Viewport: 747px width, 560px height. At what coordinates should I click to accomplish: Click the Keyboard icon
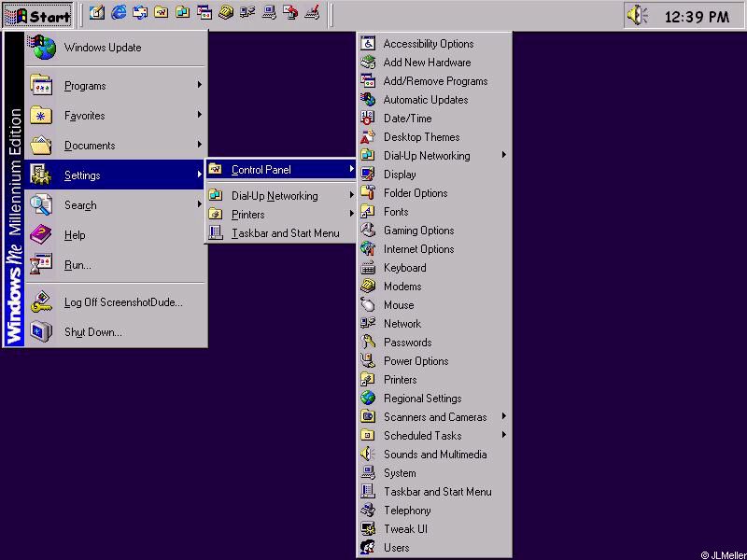pyautogui.click(x=368, y=268)
